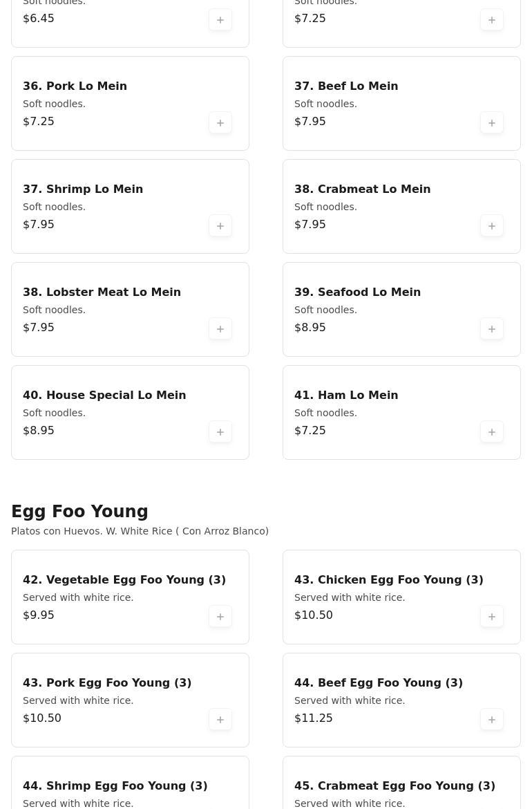Open the House Special Lo Mein title
The width and height of the screenshot is (532, 809).
tap(104, 395)
